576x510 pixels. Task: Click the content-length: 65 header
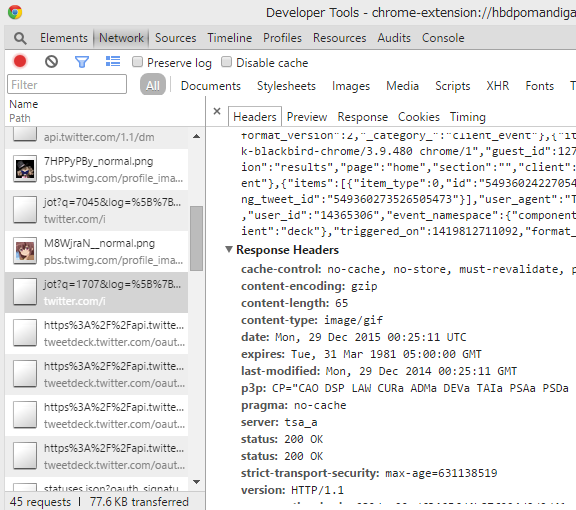(294, 303)
